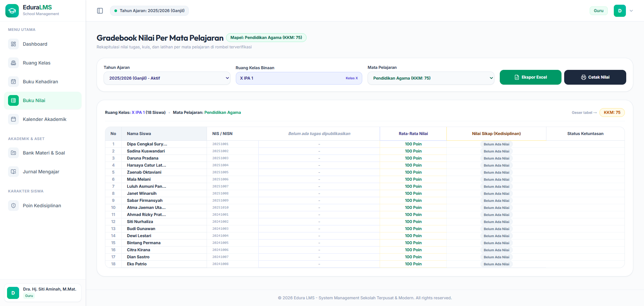Toggle the sidebar panel icon

pyautogui.click(x=100, y=11)
